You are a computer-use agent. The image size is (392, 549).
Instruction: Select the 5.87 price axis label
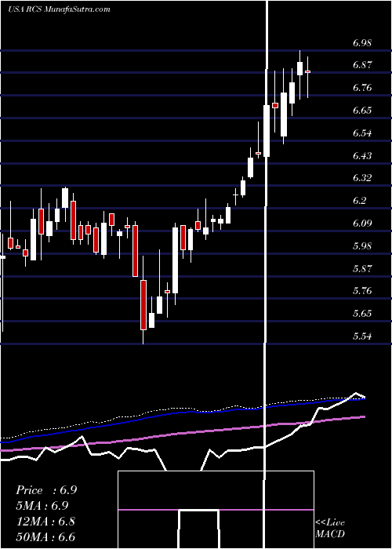362,268
